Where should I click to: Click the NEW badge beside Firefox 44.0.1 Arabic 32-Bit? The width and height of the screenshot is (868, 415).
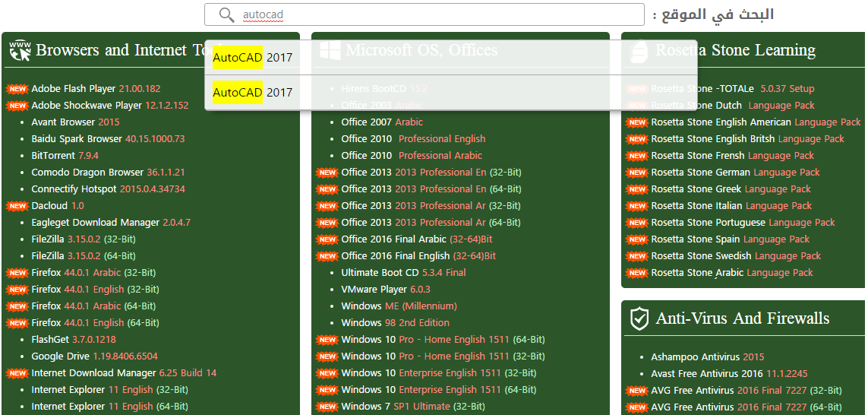coord(17,273)
